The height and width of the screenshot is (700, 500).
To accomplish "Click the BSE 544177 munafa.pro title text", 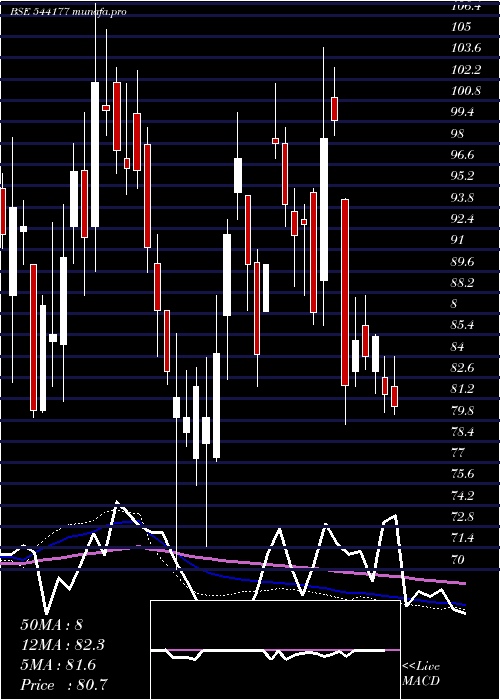I will [x=68, y=12].
